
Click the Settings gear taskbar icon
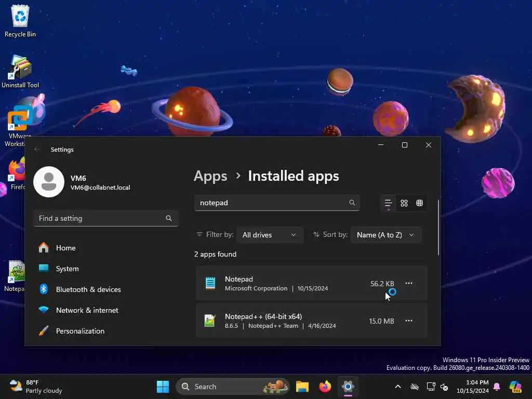(348, 387)
